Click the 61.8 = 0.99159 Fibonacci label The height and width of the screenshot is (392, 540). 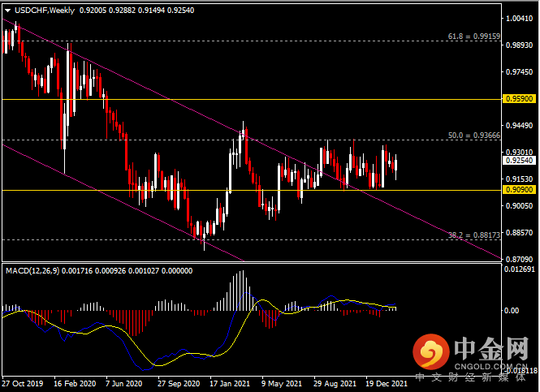pos(474,37)
